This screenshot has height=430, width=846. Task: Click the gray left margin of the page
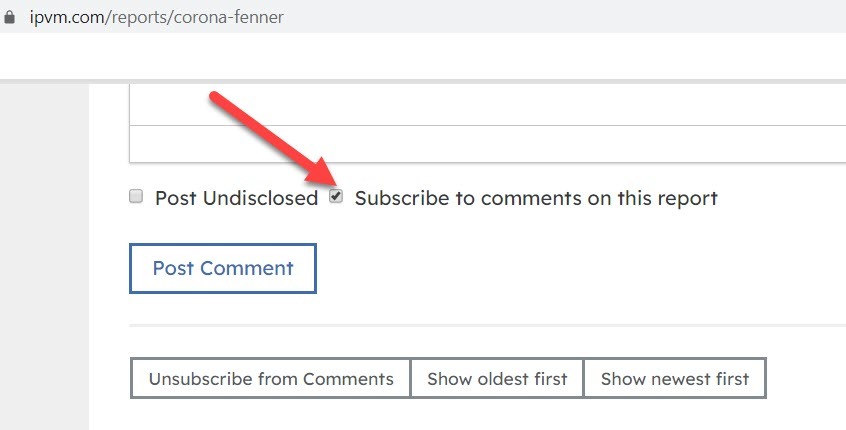[44, 257]
